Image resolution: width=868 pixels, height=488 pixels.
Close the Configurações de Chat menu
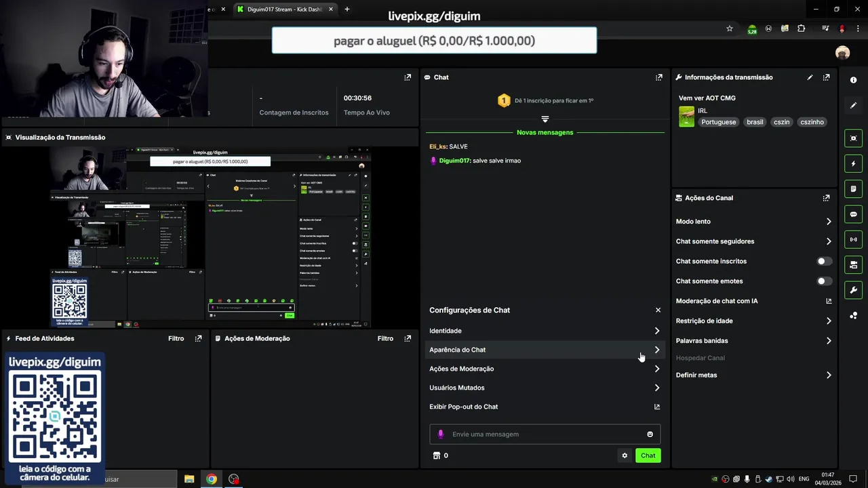tap(658, 310)
